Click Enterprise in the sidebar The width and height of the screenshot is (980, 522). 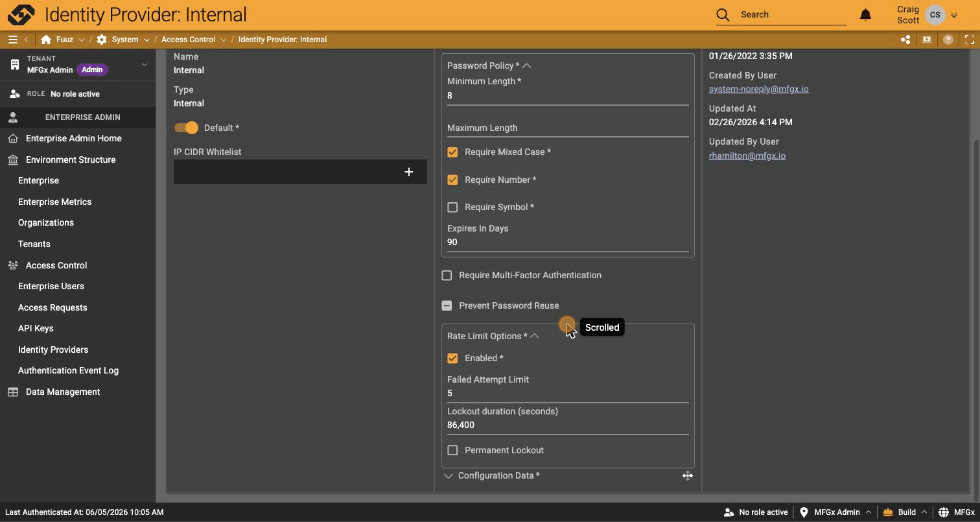pyautogui.click(x=38, y=180)
